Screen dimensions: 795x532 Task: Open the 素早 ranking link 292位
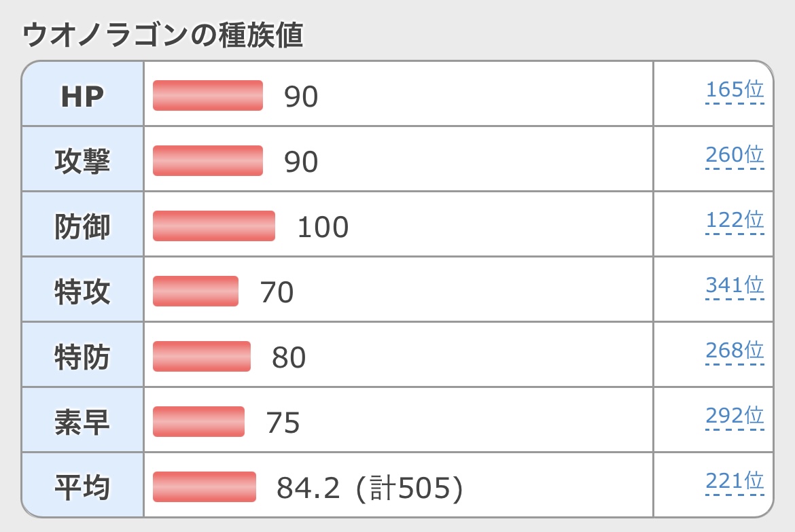(735, 416)
